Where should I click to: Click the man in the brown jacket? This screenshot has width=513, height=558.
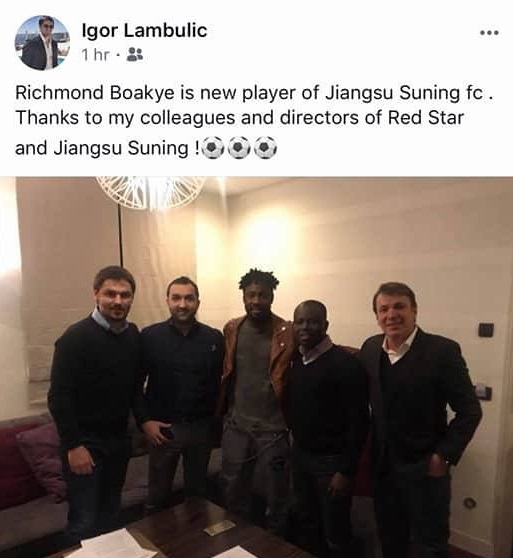[253, 391]
